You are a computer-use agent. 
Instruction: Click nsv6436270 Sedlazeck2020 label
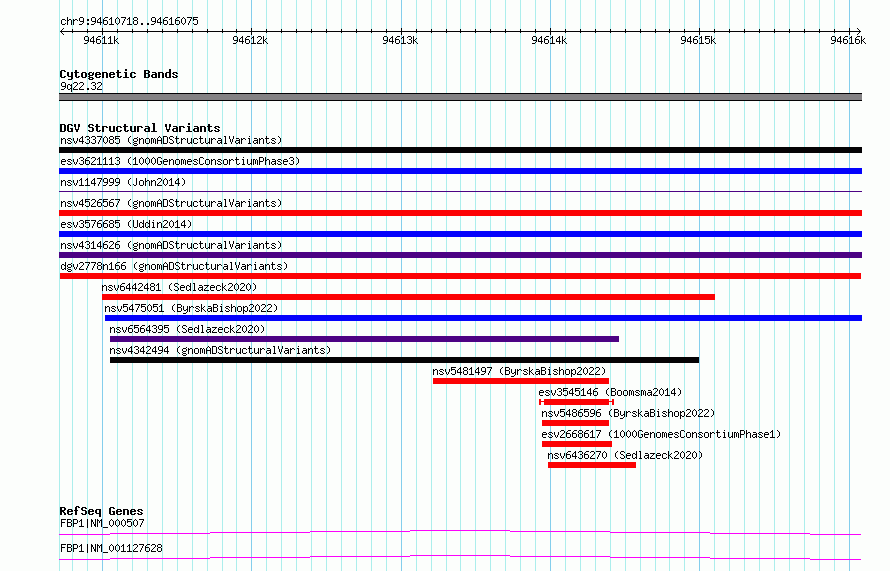[x=625, y=455]
